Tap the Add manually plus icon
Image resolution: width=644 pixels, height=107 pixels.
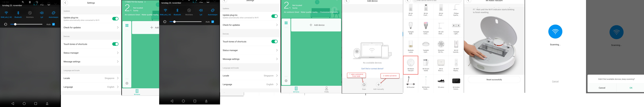[x=378, y=85]
